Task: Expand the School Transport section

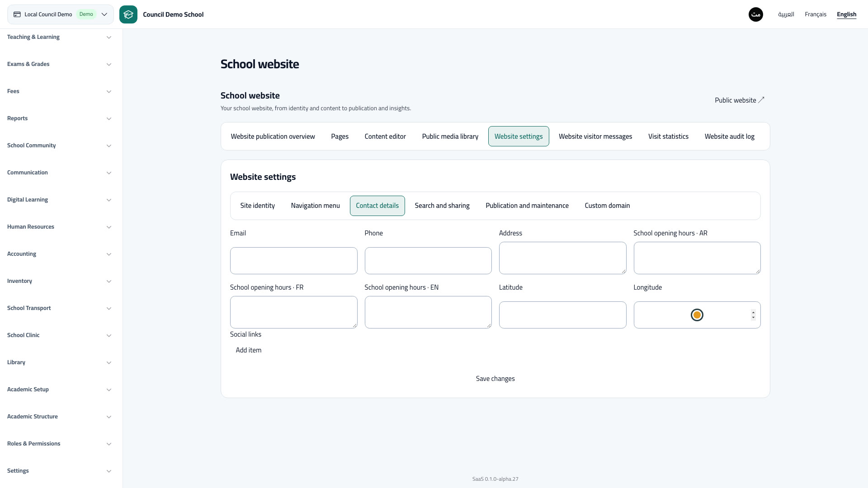Action: tap(59, 308)
